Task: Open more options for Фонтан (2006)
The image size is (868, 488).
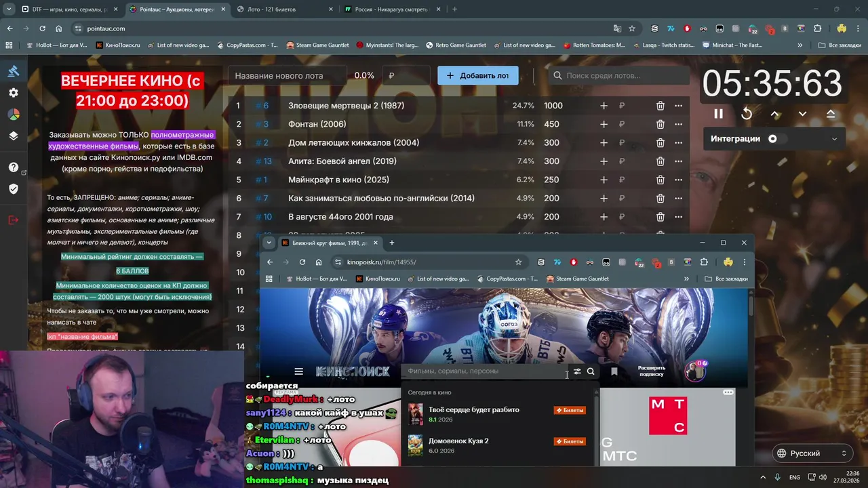Action: coord(678,124)
